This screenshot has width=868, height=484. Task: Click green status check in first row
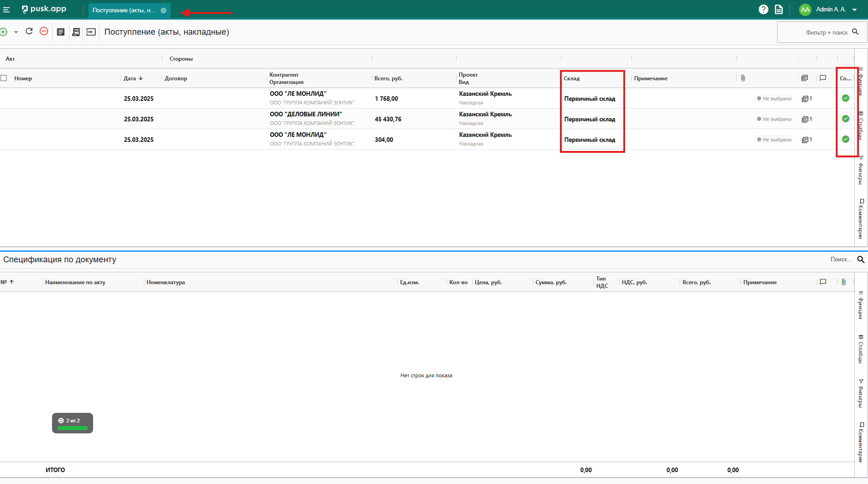[845, 98]
